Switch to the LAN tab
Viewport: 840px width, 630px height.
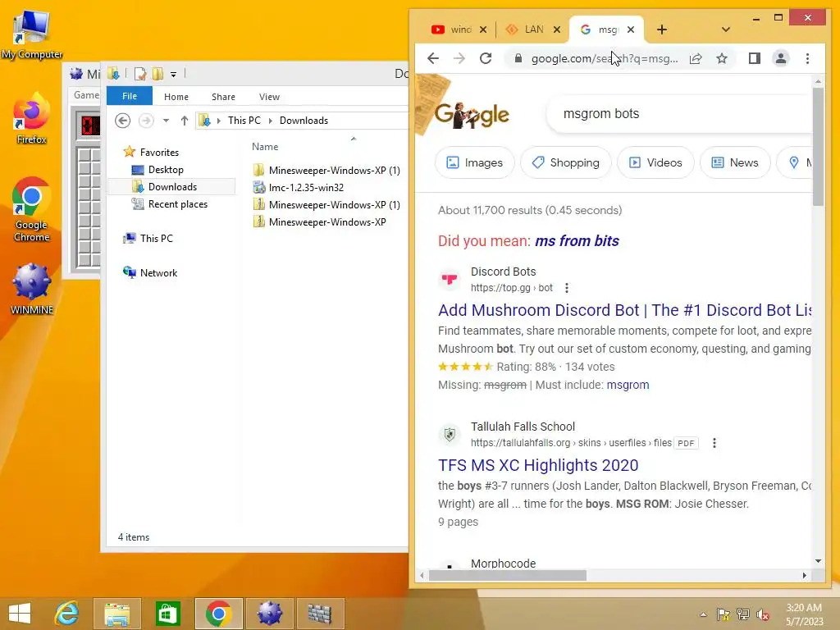[527, 30]
